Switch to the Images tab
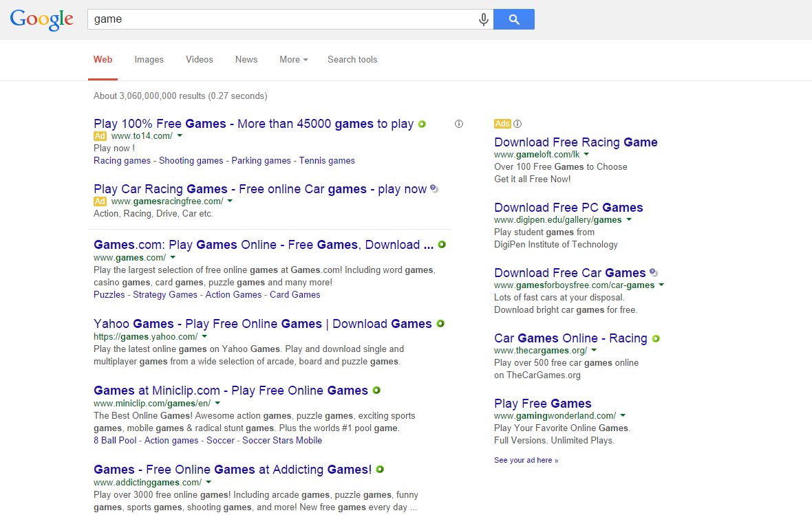The width and height of the screenshot is (812, 515). pyautogui.click(x=149, y=60)
